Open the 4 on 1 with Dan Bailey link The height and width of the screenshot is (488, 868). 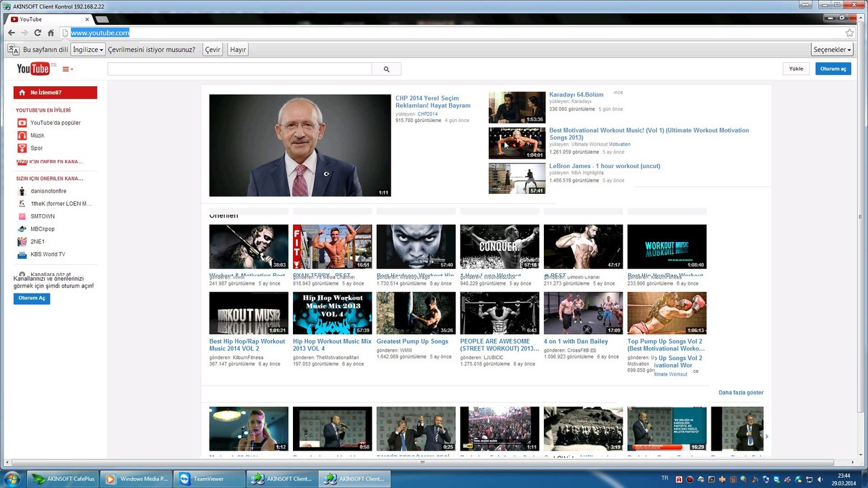(576, 342)
